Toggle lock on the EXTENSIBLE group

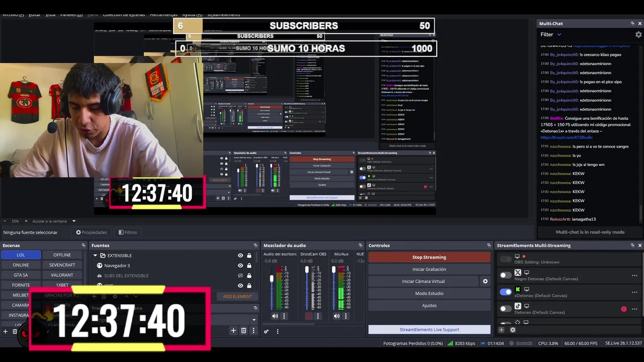tap(249, 255)
